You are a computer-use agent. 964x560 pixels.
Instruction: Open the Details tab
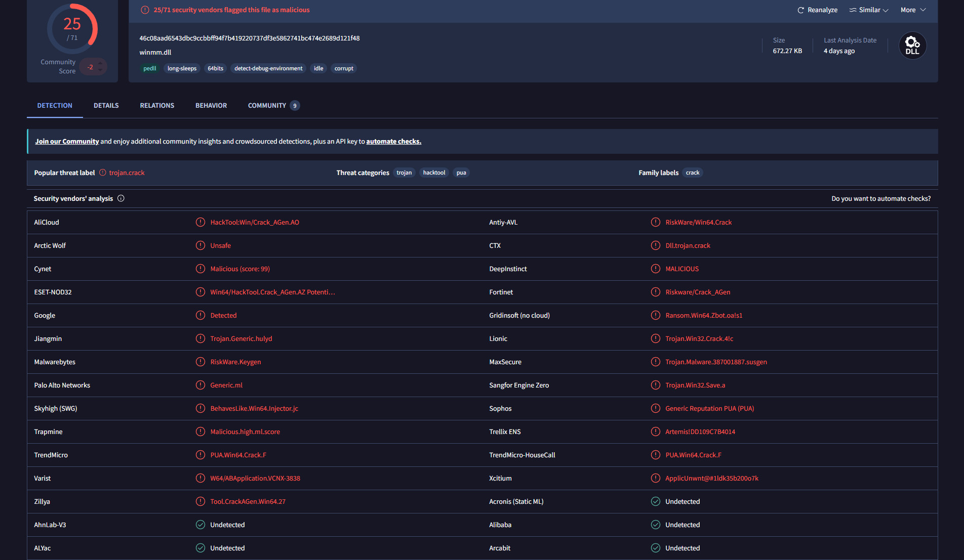pyautogui.click(x=106, y=105)
